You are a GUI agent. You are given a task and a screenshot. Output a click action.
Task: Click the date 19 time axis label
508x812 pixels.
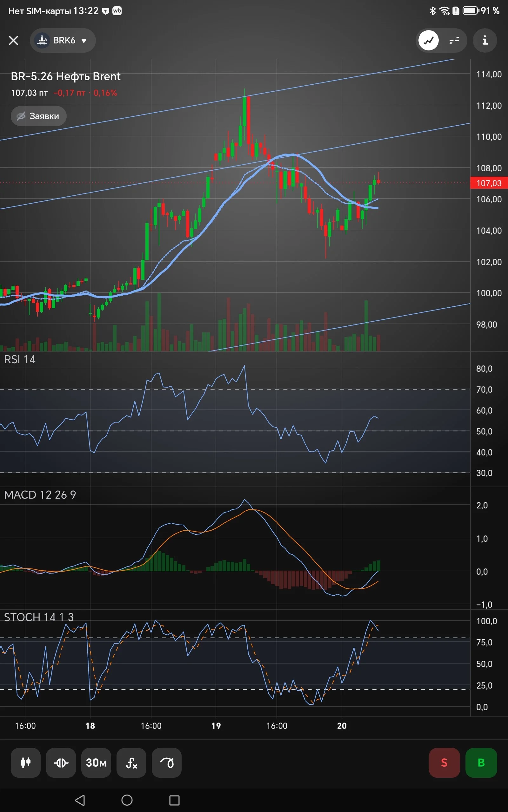pyautogui.click(x=216, y=726)
